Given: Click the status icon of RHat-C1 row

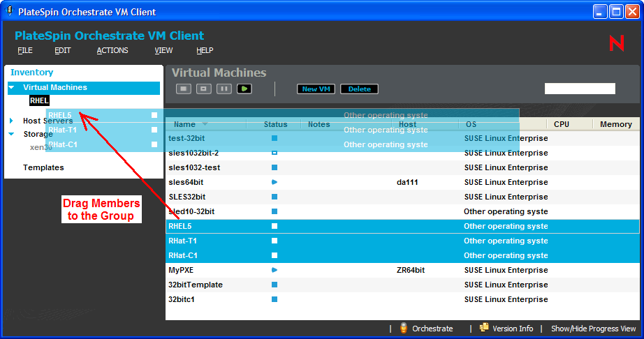Looking at the screenshot, I should click(x=275, y=255).
